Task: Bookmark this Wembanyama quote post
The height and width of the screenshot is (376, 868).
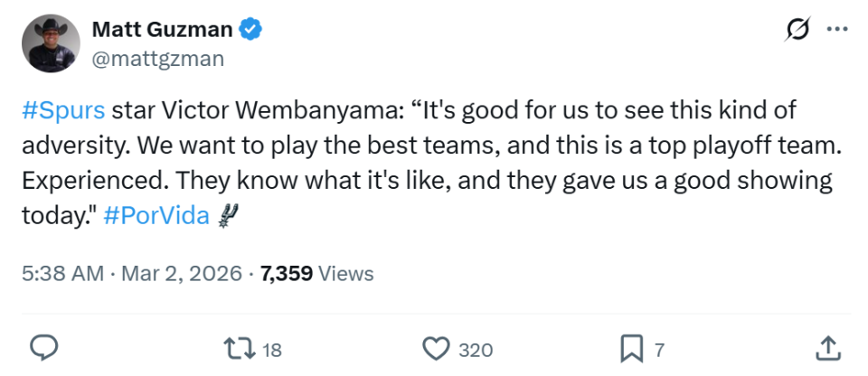Action: (x=631, y=348)
